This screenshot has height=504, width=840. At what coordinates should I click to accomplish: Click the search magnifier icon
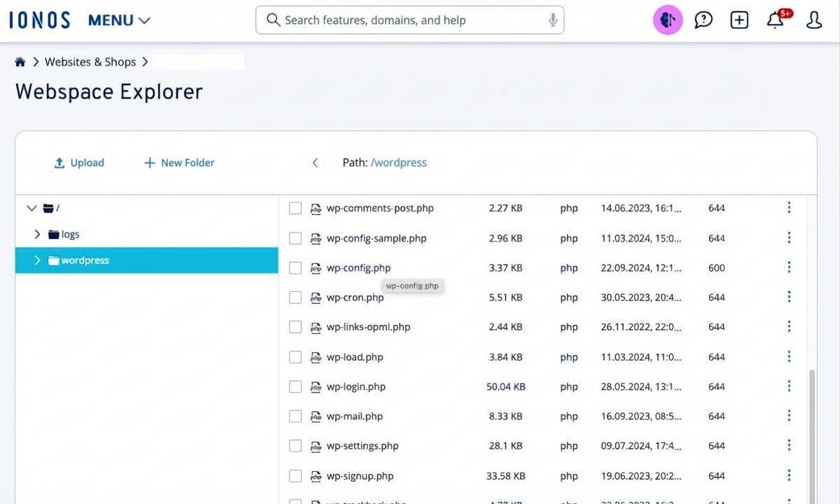pos(272,20)
